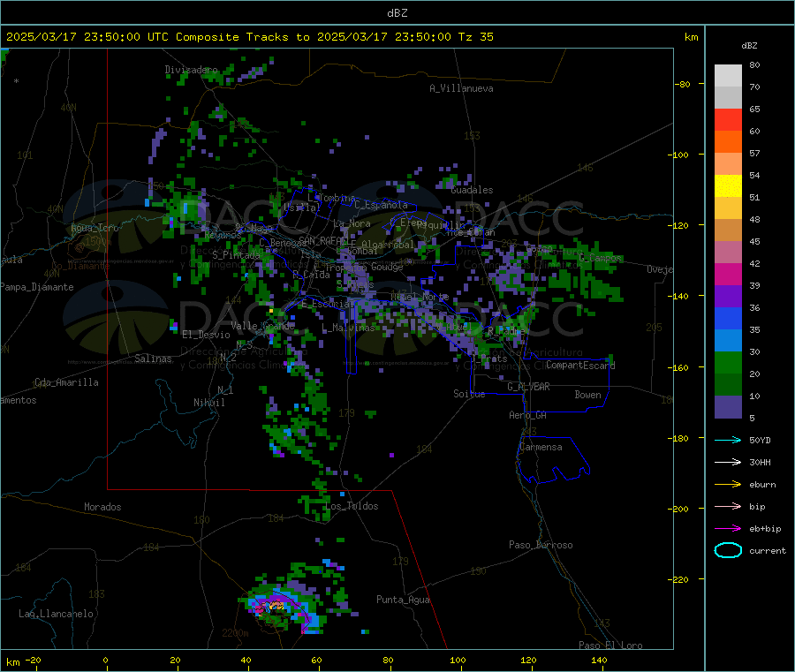Click the Guadales place label

[x=472, y=190]
